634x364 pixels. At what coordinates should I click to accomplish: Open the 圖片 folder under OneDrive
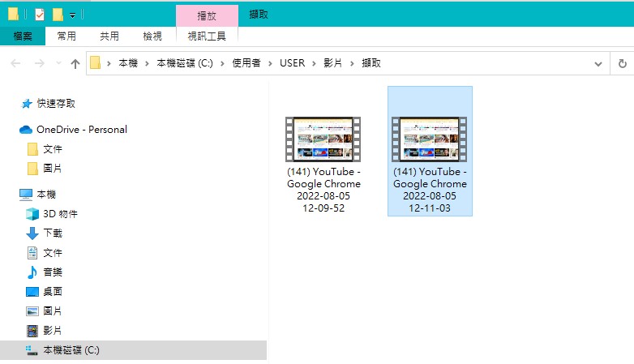click(x=53, y=169)
